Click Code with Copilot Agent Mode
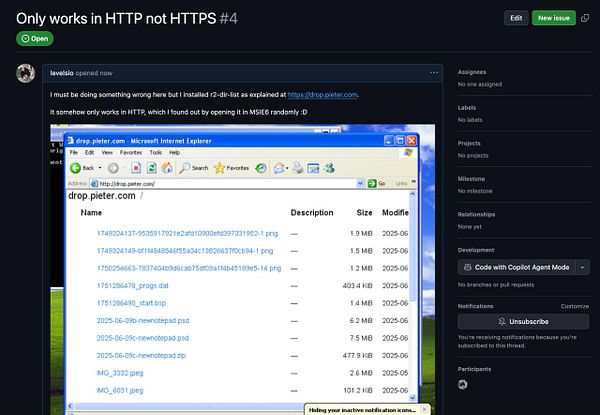Image resolution: width=600 pixels, height=415 pixels. (x=517, y=267)
